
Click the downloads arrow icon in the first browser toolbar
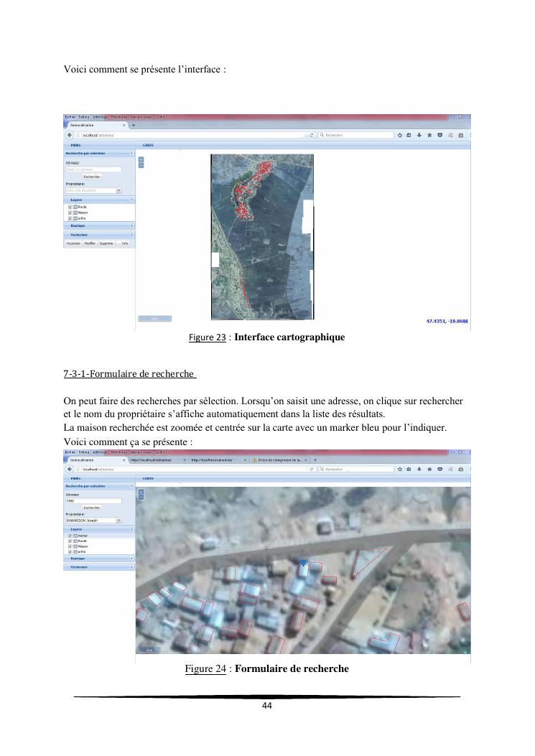[x=419, y=134]
